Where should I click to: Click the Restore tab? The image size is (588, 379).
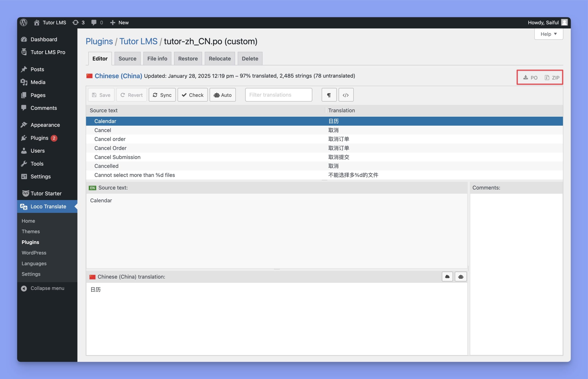point(188,58)
